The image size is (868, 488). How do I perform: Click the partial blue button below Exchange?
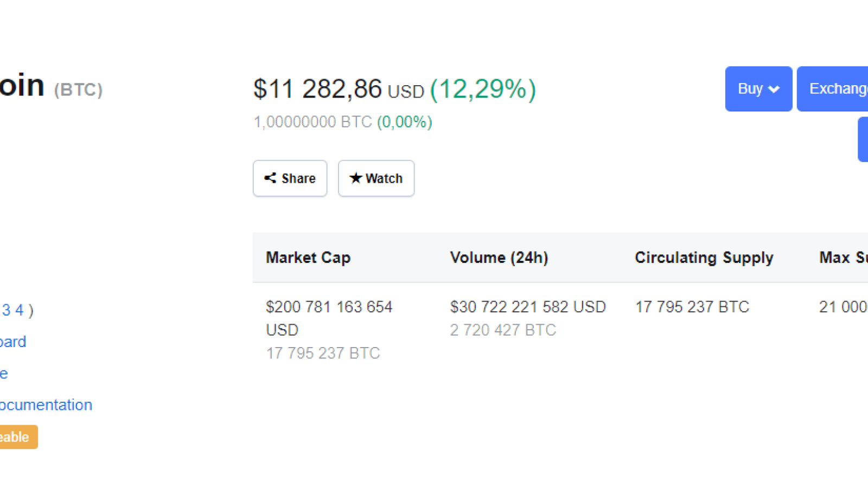pos(863,139)
